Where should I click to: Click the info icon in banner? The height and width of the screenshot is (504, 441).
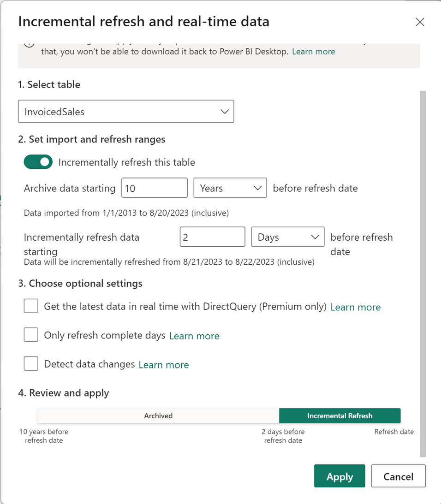pos(29,45)
